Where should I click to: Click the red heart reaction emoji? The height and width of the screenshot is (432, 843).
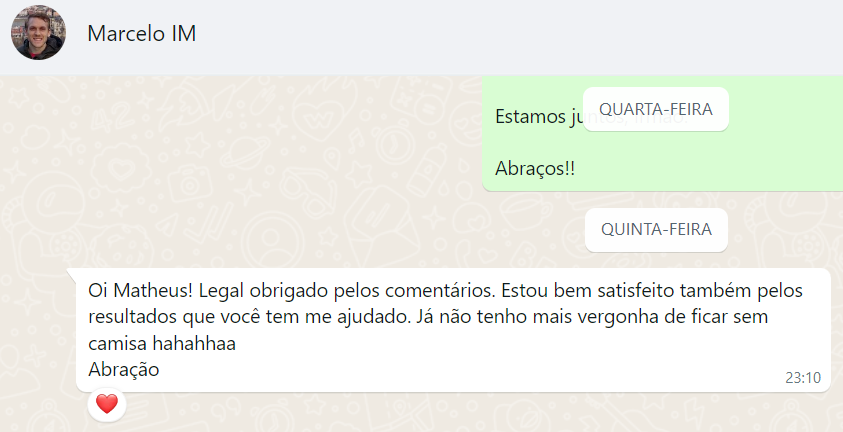pyautogui.click(x=107, y=405)
